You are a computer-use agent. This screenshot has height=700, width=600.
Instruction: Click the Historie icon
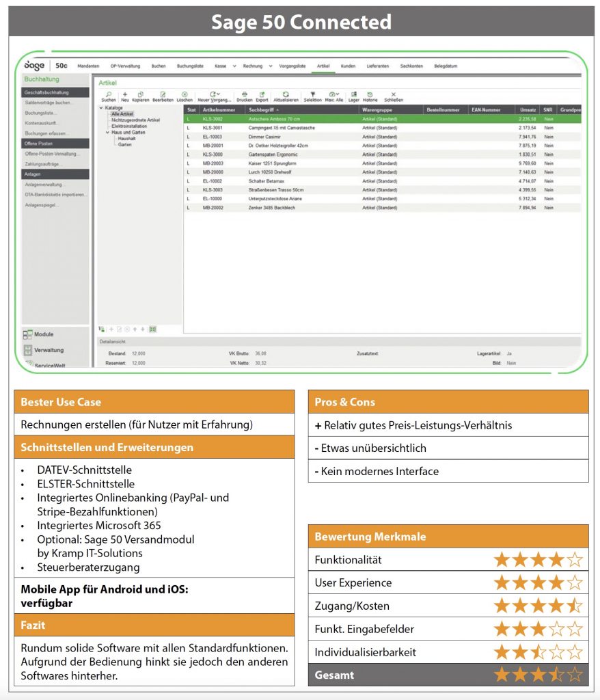click(370, 94)
